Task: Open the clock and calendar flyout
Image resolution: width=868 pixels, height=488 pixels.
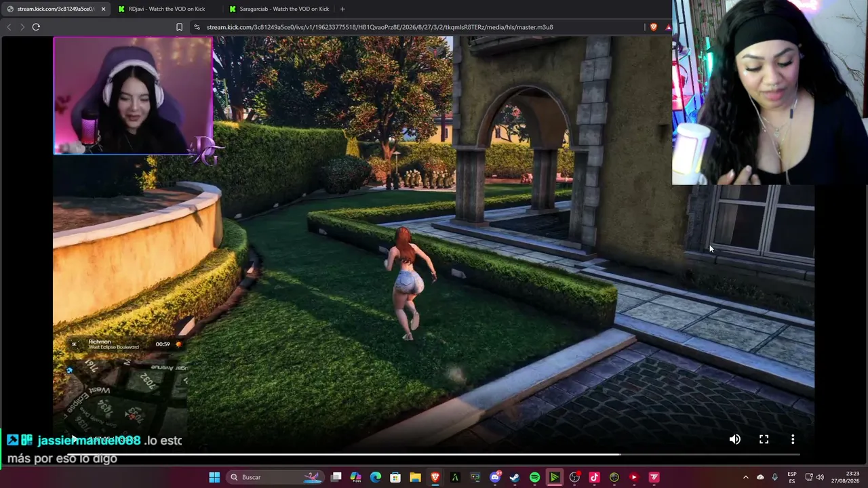Action: 845,477
